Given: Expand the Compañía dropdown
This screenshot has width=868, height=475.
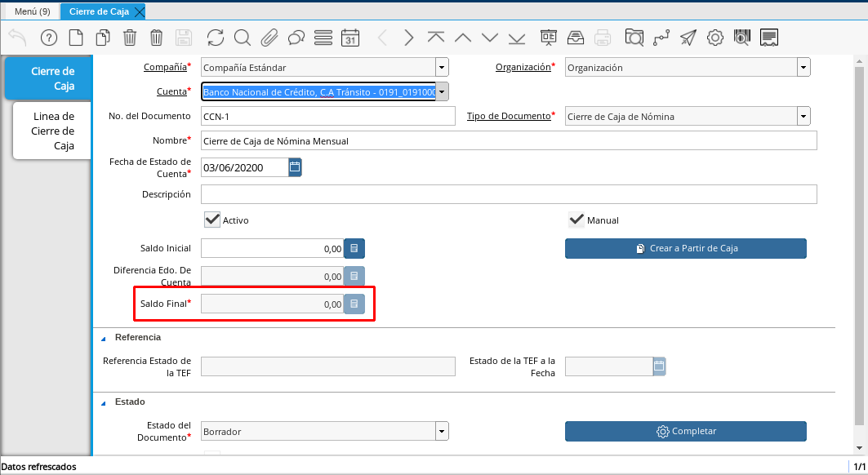Looking at the screenshot, I should pyautogui.click(x=441, y=68).
